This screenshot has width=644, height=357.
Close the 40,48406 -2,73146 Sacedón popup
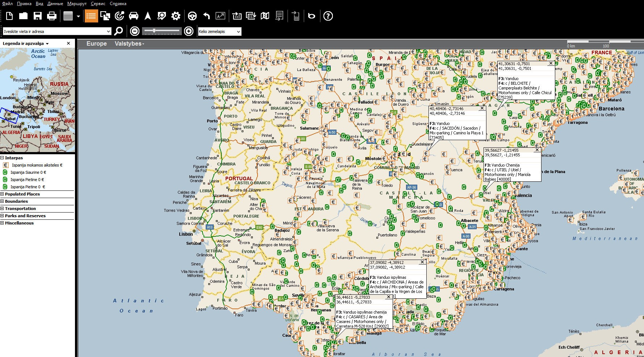tap(482, 108)
